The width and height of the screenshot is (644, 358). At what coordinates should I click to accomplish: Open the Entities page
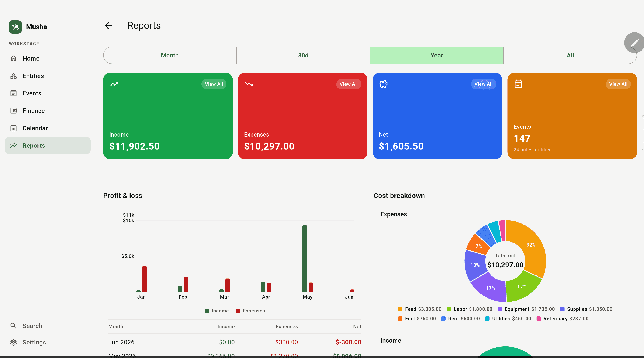pyautogui.click(x=48, y=76)
